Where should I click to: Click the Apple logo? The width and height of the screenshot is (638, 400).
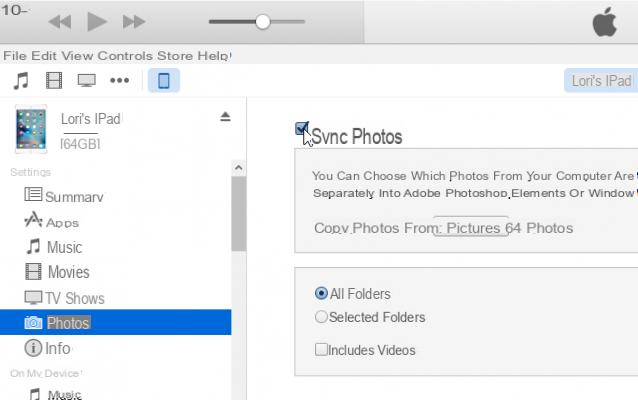click(604, 22)
